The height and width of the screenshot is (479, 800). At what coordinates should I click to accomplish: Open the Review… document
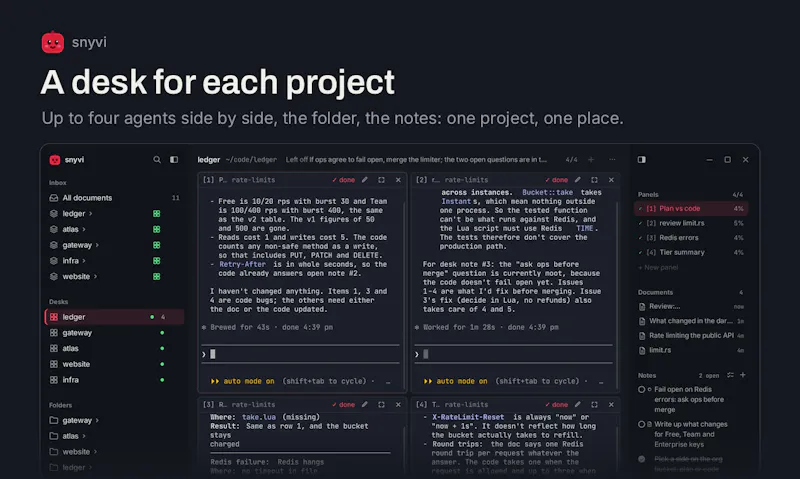[691, 307]
